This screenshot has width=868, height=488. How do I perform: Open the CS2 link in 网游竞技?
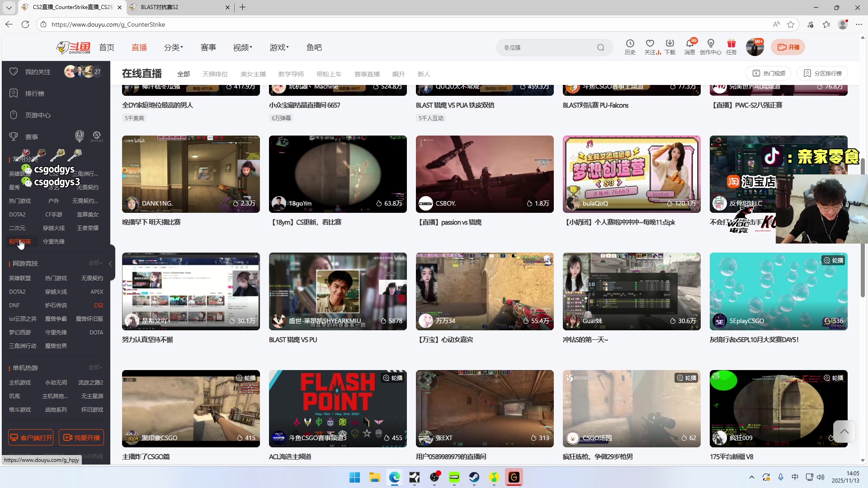(98, 305)
